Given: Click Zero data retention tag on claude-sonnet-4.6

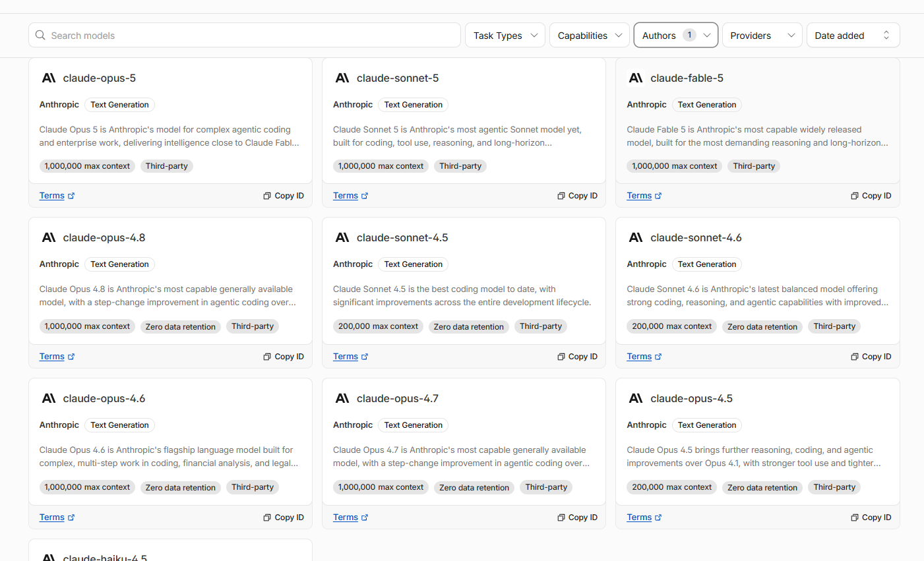Looking at the screenshot, I should (762, 326).
